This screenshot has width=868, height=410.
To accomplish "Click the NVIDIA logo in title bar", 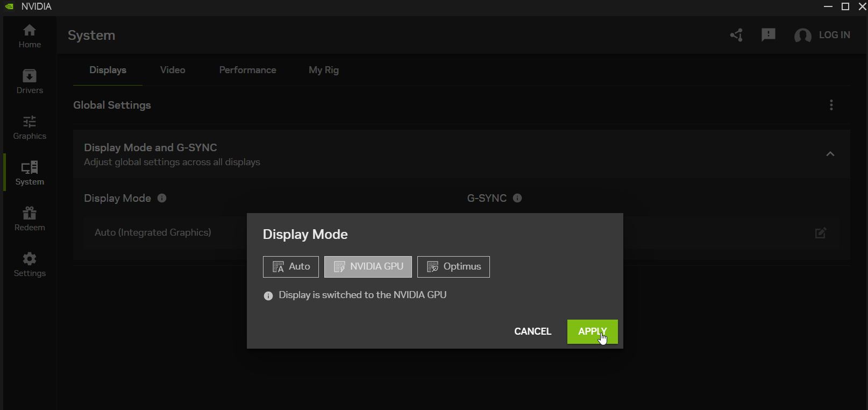I will point(9,6).
